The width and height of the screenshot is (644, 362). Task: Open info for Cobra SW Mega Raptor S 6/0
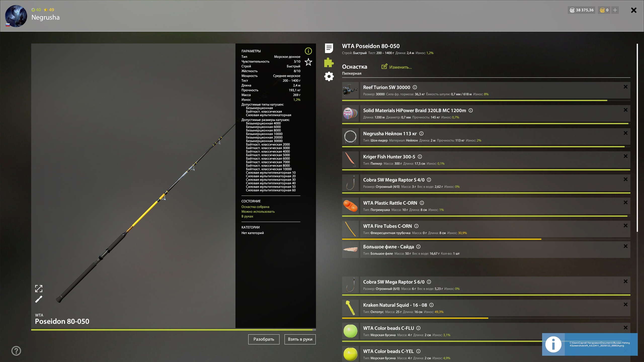(429, 282)
